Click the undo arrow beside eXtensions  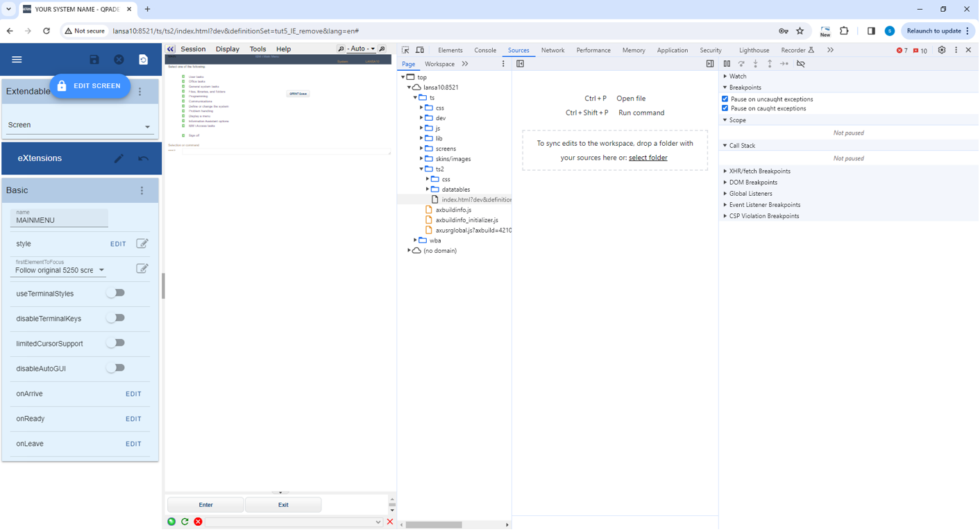coord(143,158)
